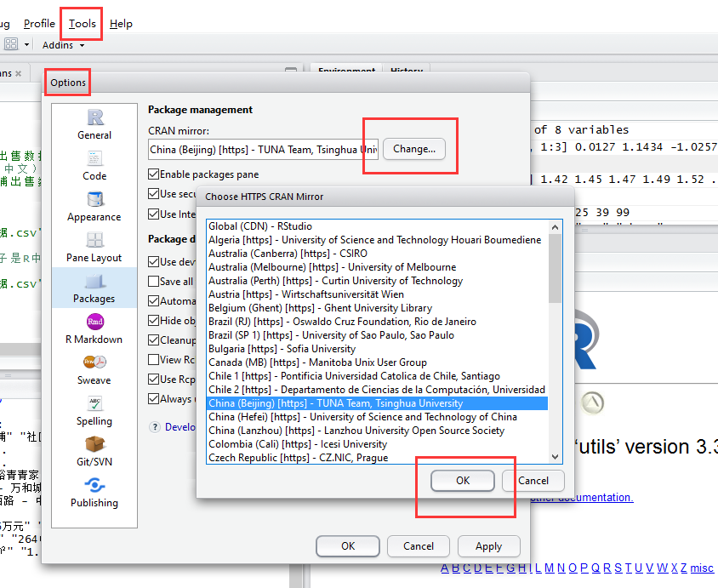The height and width of the screenshot is (588, 718).
Task: Select Global (CDN) - RStudio mirror
Action: point(377,226)
